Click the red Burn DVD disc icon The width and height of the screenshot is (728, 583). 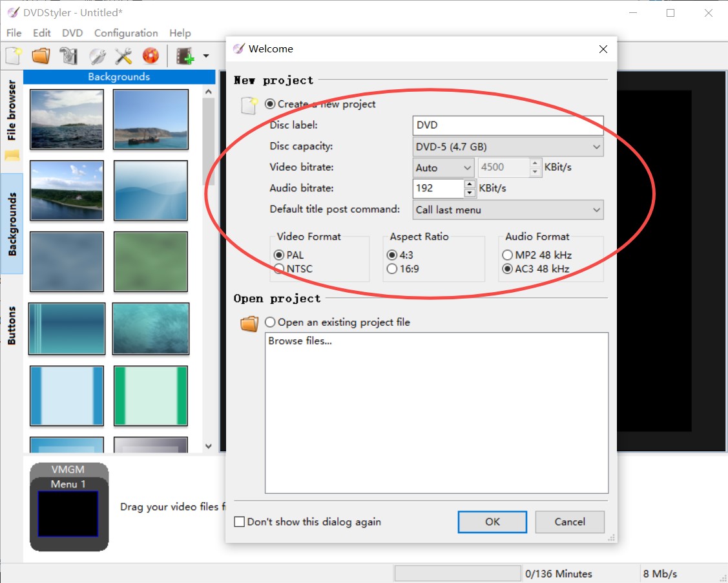pos(151,56)
